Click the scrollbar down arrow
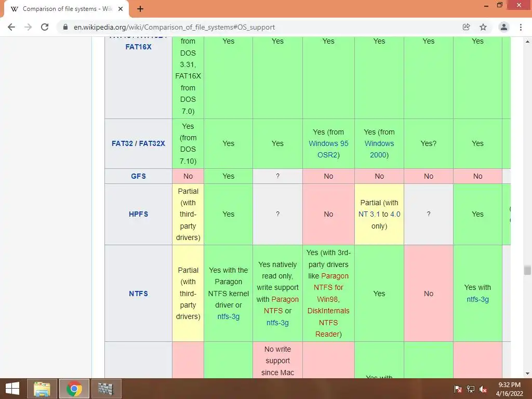The image size is (532, 399). pyautogui.click(x=527, y=374)
